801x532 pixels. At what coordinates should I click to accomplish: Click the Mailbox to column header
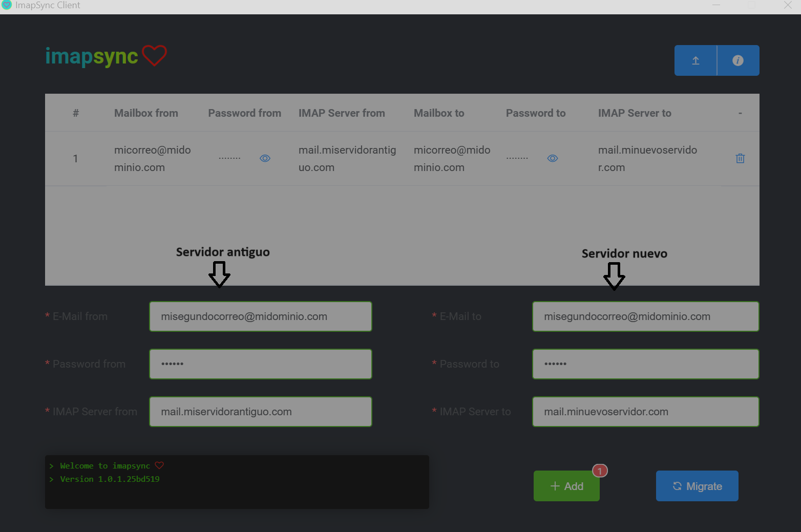[439, 113]
